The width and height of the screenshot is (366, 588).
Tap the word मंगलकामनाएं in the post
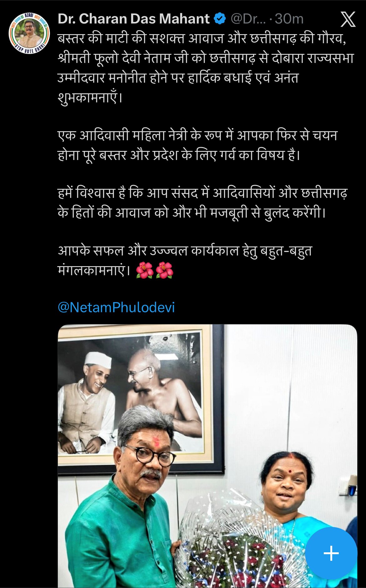pyautogui.click(x=94, y=270)
